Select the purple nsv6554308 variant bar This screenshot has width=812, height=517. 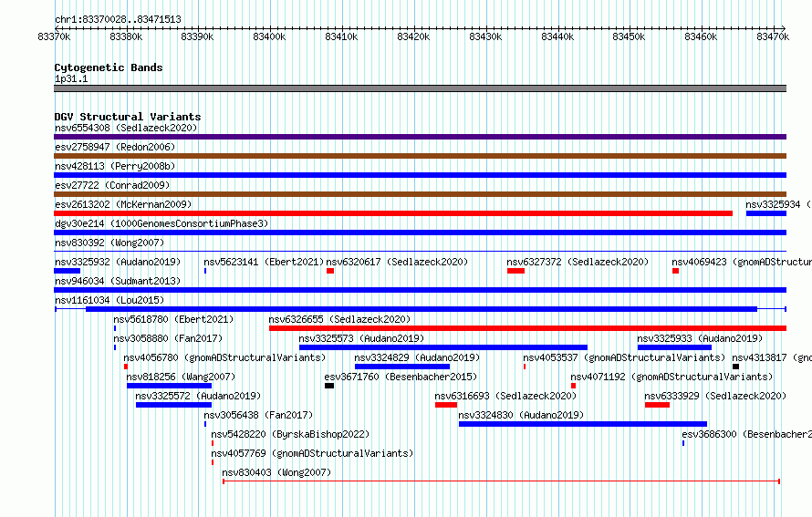420,137
